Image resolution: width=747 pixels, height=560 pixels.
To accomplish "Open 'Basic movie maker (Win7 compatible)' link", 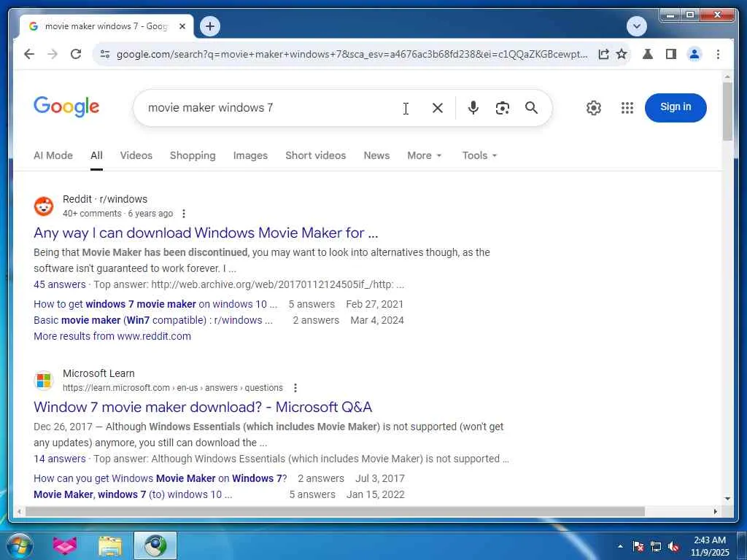I will point(153,321).
